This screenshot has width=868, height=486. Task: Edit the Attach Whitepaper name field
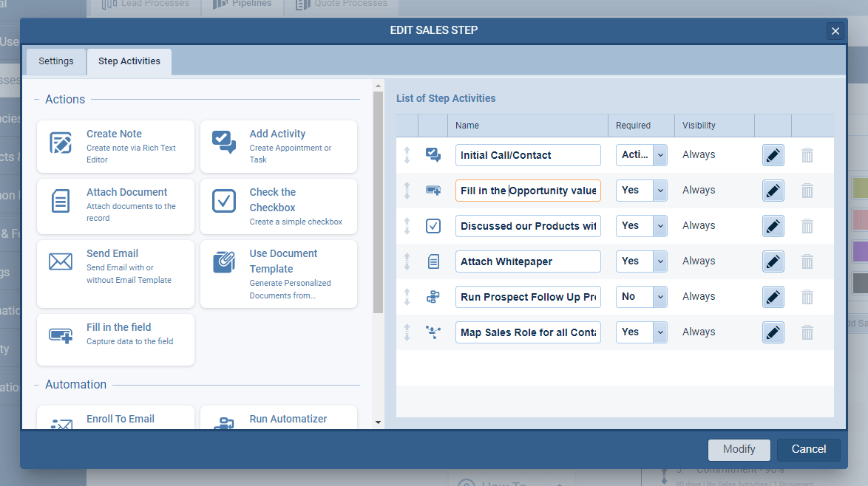click(x=527, y=261)
